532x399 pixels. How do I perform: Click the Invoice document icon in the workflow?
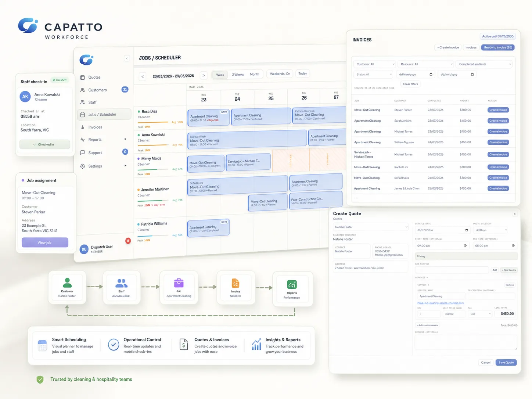coord(236,283)
